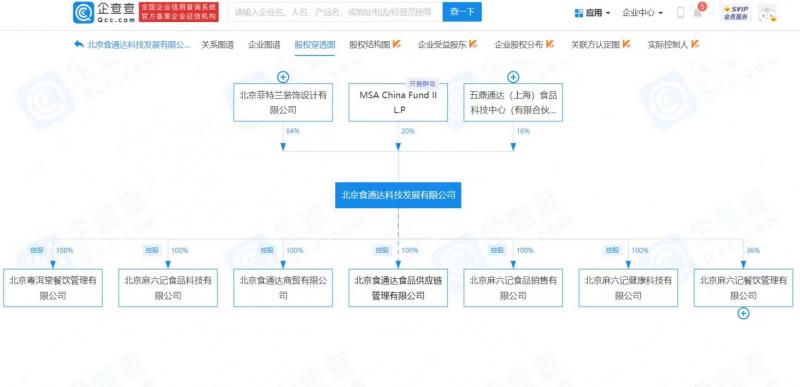800x387 pixels.
Task: Click the back arrow beside company name
Action: coord(79,44)
